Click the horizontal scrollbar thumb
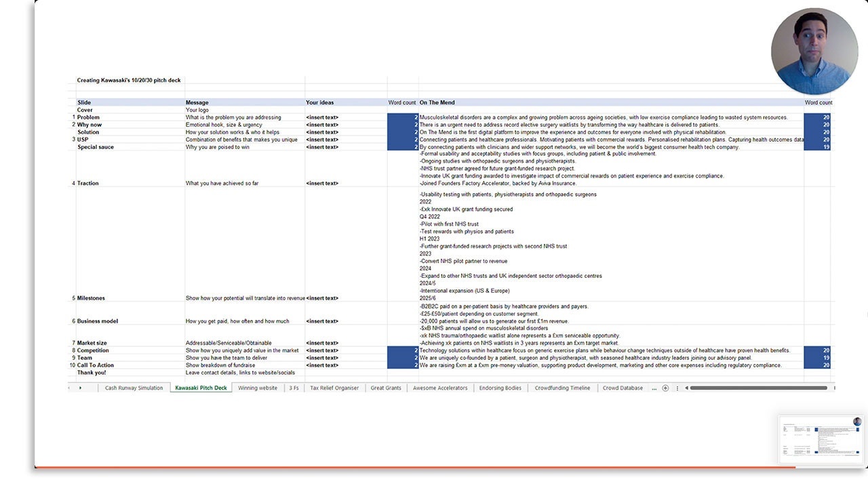868x488 pixels. (x=758, y=388)
